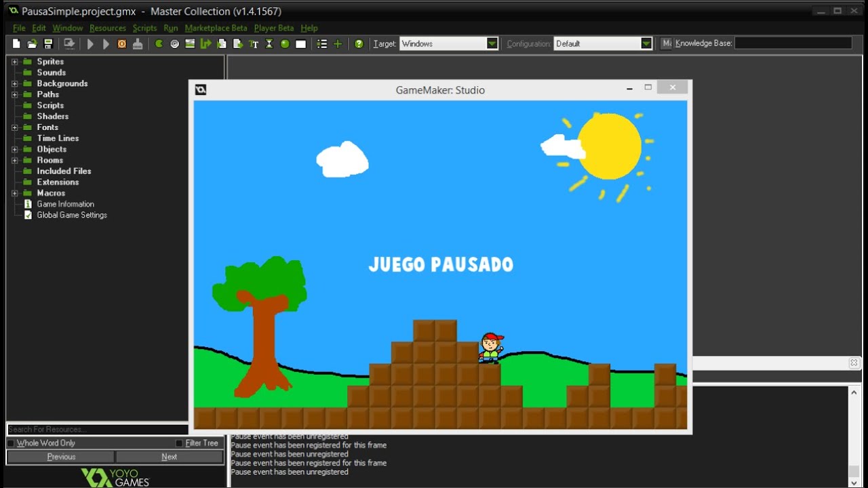Open the Player Beta menu
This screenshot has width=868, height=488.
[274, 28]
